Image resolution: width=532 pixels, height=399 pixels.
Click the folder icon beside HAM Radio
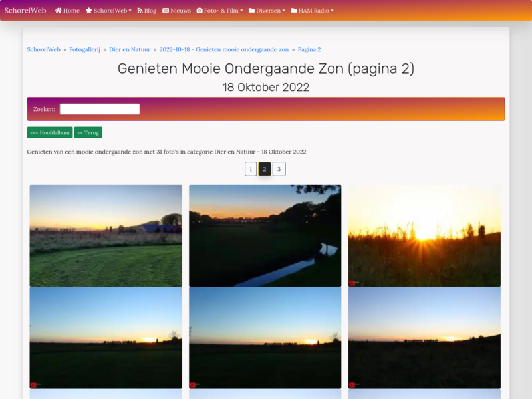[294, 11]
